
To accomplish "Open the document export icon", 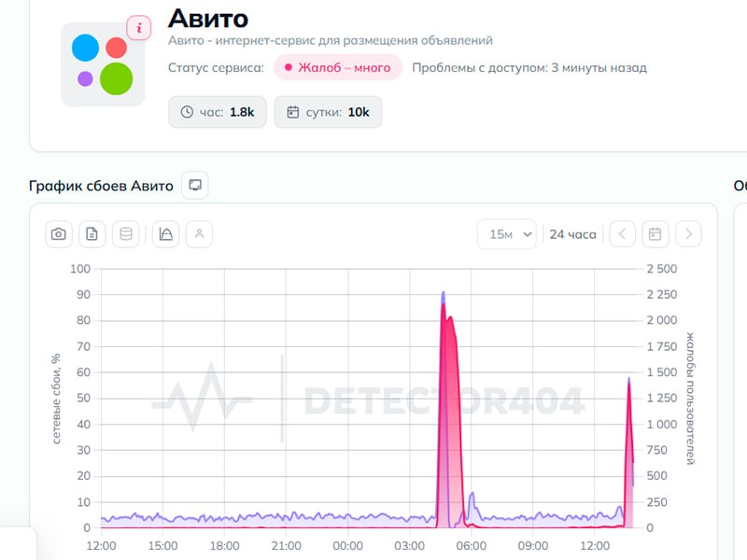I will coord(92,234).
